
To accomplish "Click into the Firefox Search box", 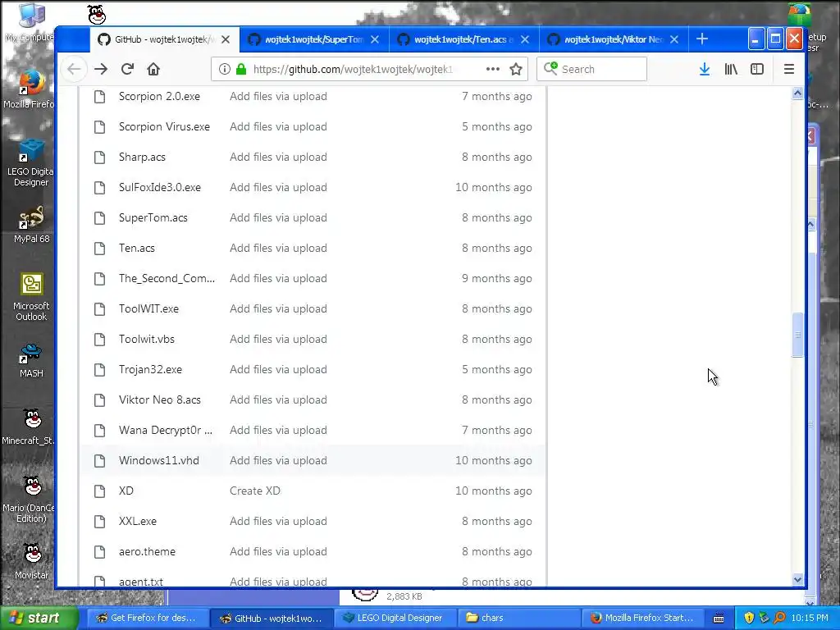I will click(591, 69).
